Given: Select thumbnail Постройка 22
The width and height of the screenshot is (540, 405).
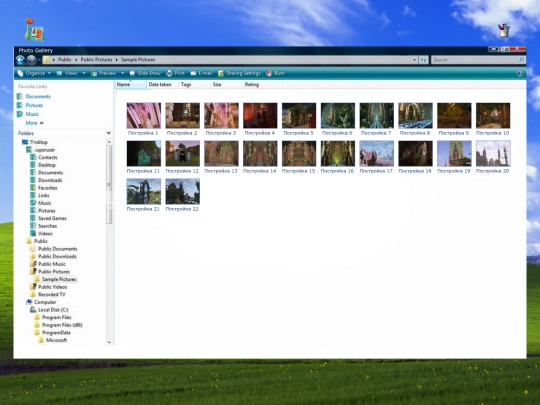Looking at the screenshot, I should click(182, 195).
